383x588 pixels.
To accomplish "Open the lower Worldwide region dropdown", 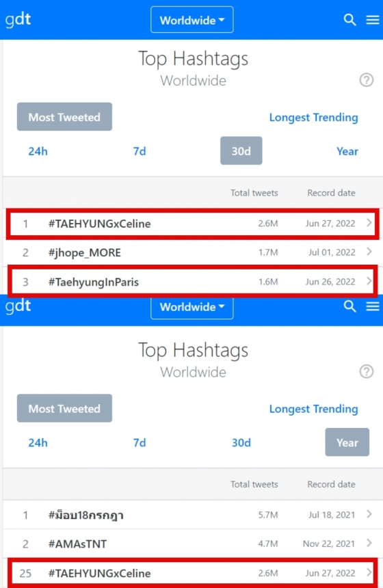I will [192, 308].
